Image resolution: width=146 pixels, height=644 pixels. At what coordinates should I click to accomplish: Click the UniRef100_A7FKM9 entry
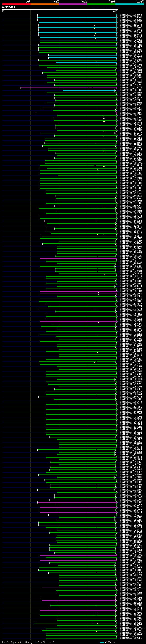131,203
